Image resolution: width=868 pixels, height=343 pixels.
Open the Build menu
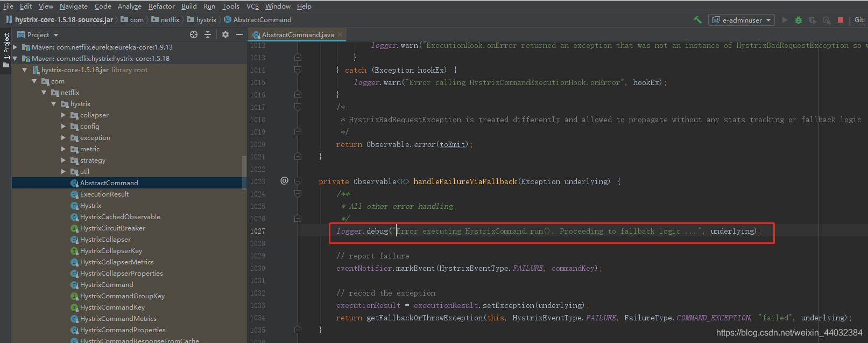[x=189, y=6]
